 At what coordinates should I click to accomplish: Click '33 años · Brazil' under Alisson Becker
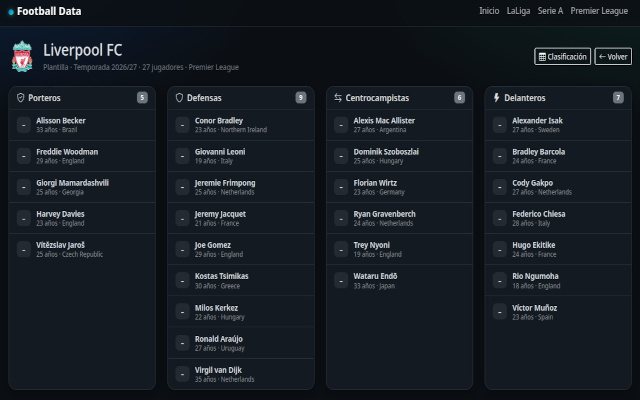56,130
